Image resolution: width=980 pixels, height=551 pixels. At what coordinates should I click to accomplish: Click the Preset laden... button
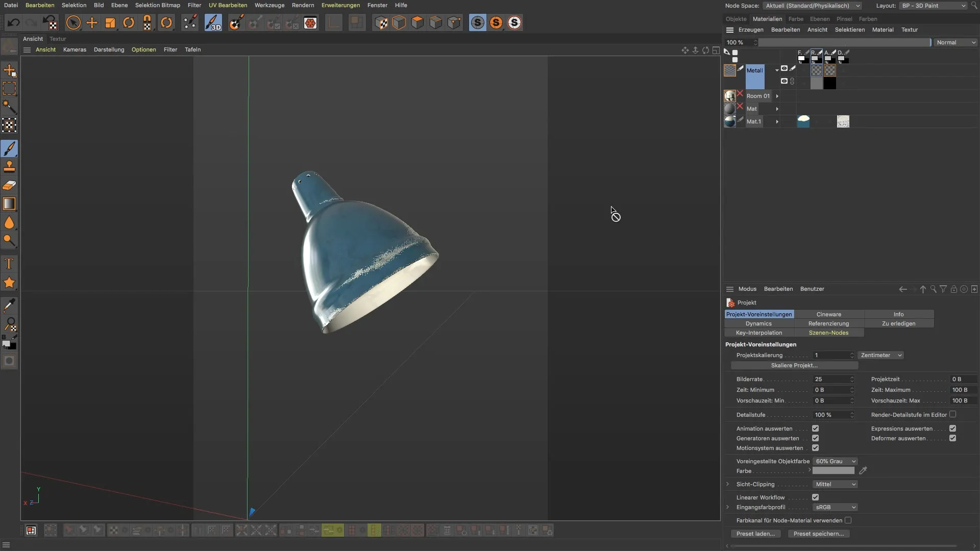tap(755, 534)
